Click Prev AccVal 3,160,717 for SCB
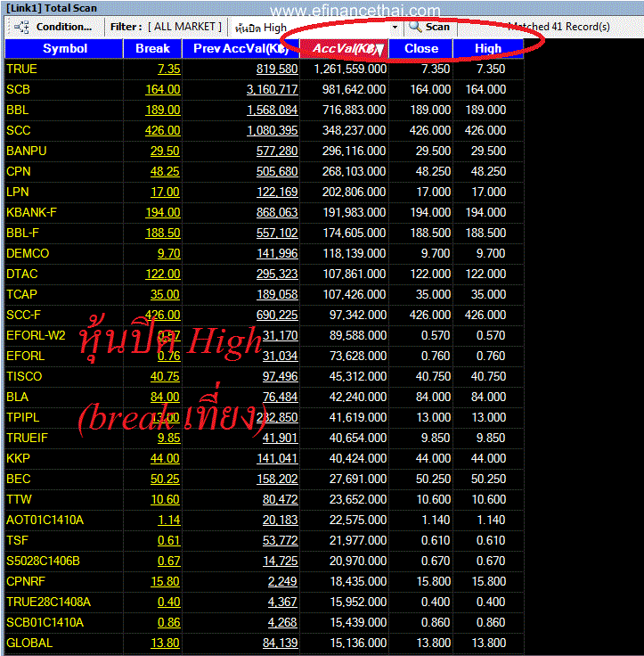Viewport: 644px width, 656px height. (x=273, y=89)
